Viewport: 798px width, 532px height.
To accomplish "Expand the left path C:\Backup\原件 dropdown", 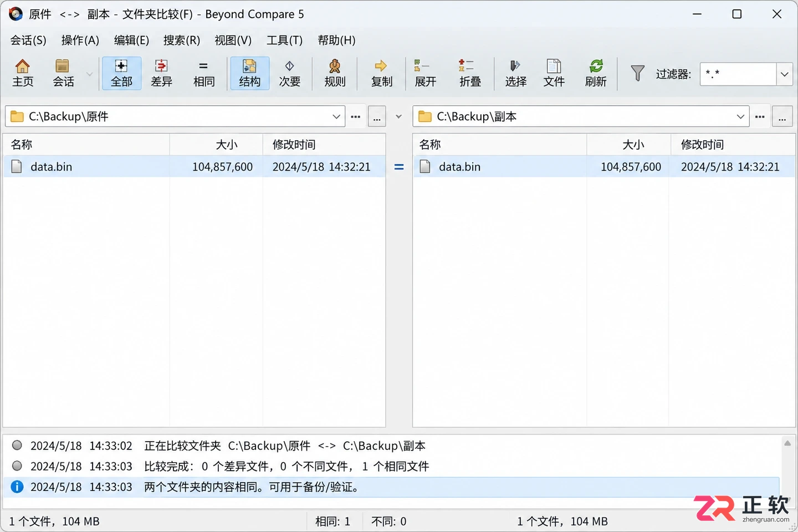I will (336, 116).
